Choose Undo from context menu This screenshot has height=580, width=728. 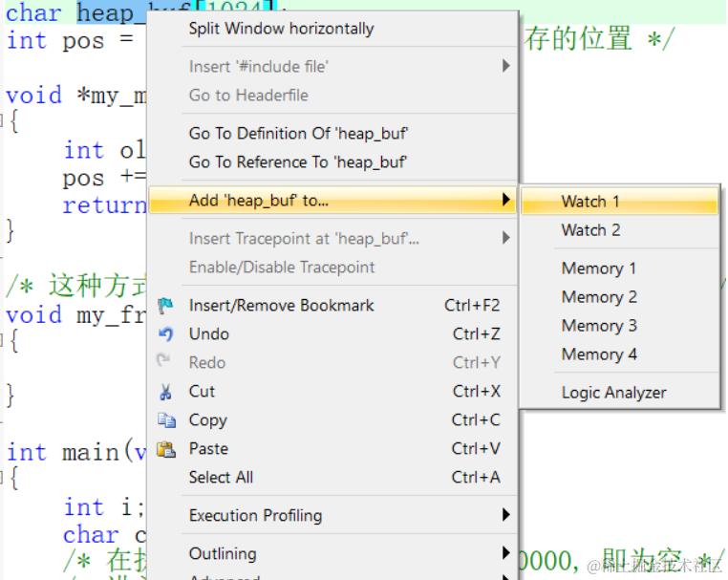[332, 333]
